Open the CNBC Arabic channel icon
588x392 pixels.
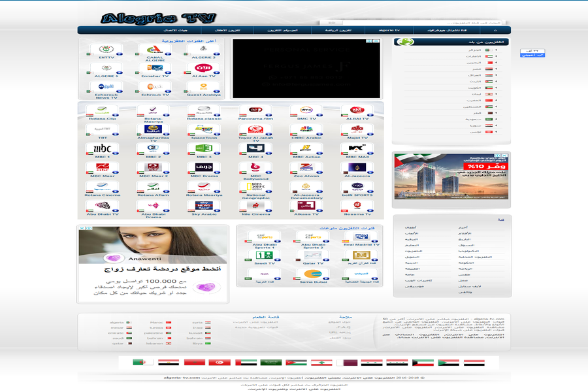[306, 129]
